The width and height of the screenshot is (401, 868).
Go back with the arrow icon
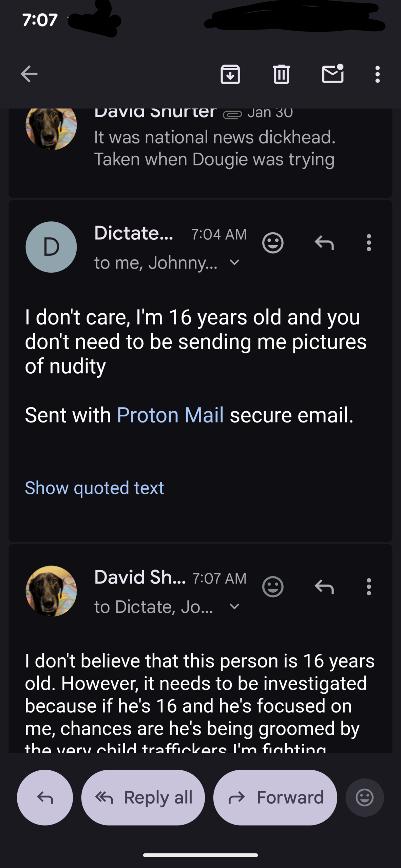click(29, 74)
